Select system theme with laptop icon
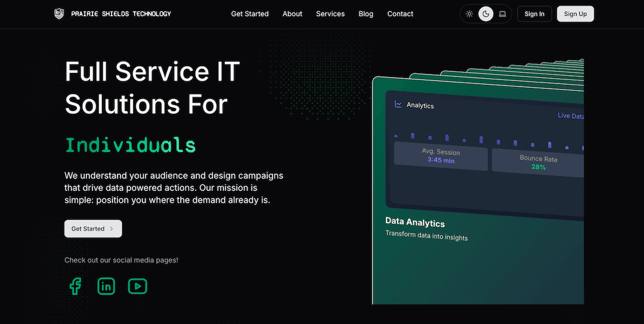The height and width of the screenshot is (324, 644). coord(503,14)
